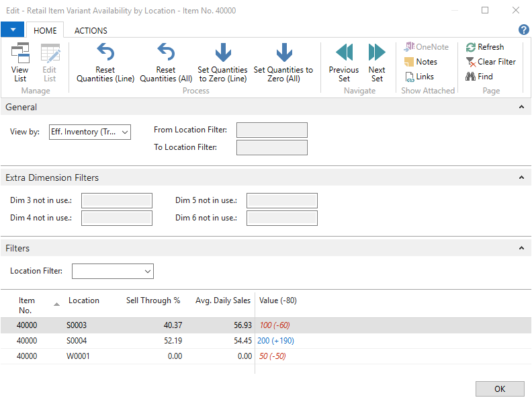
Task: Click the Sell Through % column header
Action: 153,300
